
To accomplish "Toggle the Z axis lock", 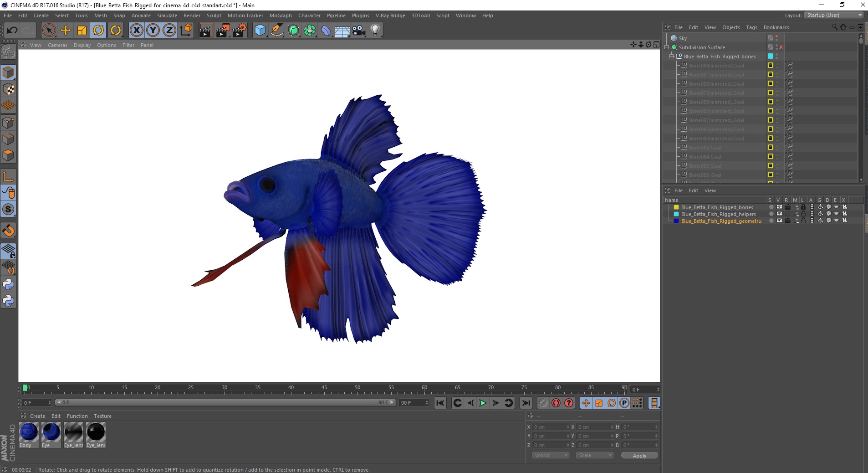I will [169, 31].
